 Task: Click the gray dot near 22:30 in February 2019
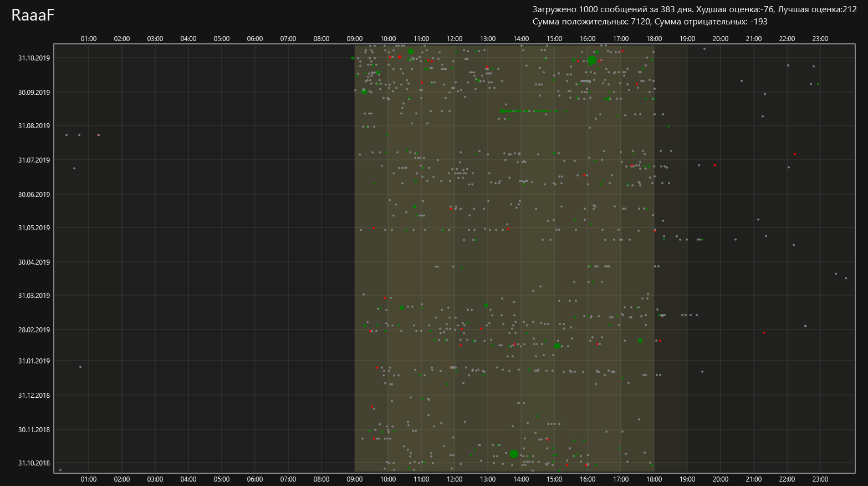[x=805, y=326]
